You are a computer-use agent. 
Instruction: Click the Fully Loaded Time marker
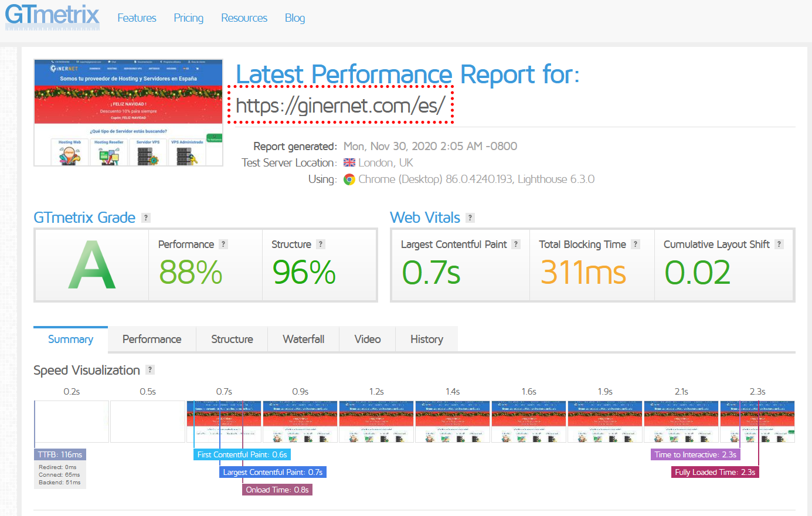[715, 472]
